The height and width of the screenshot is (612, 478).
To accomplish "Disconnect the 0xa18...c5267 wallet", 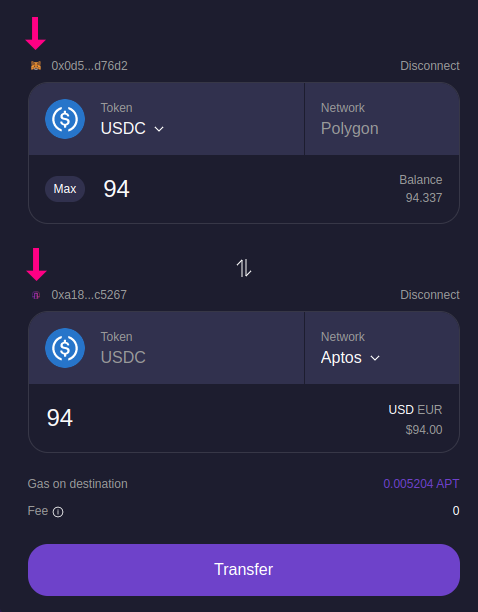I will click(430, 295).
